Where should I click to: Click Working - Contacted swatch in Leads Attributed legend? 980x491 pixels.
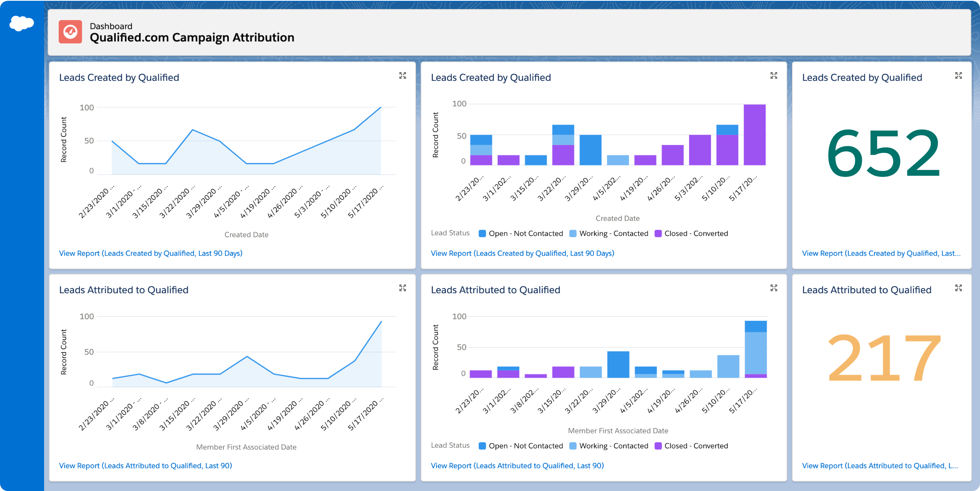tap(573, 446)
